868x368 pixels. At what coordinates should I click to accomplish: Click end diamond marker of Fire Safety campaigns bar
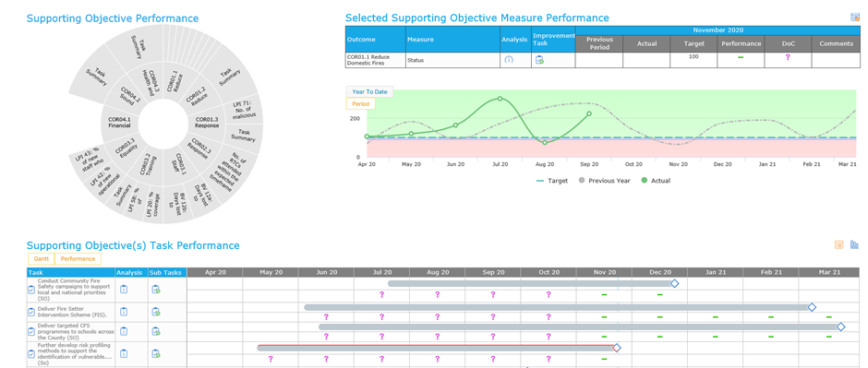pos(674,283)
